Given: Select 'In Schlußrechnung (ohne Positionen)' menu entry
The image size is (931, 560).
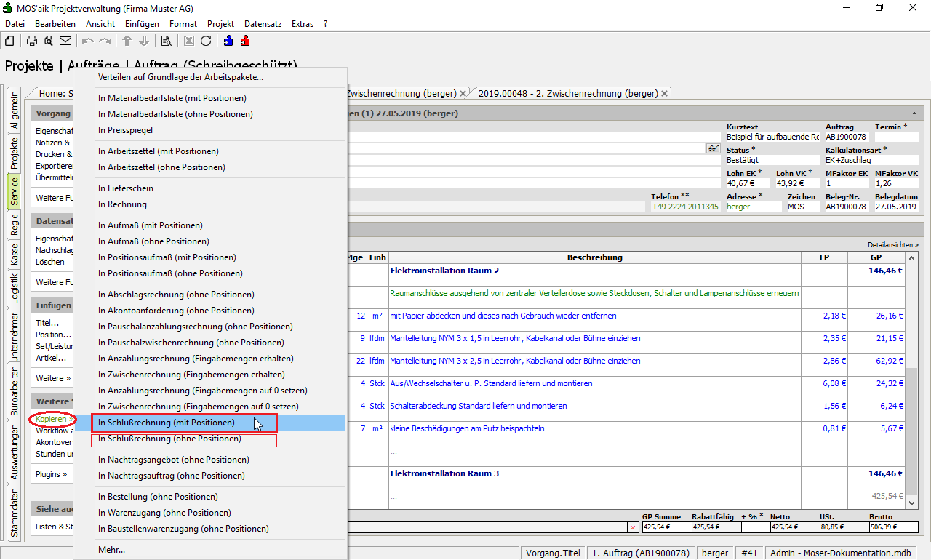Looking at the screenshot, I should [169, 439].
